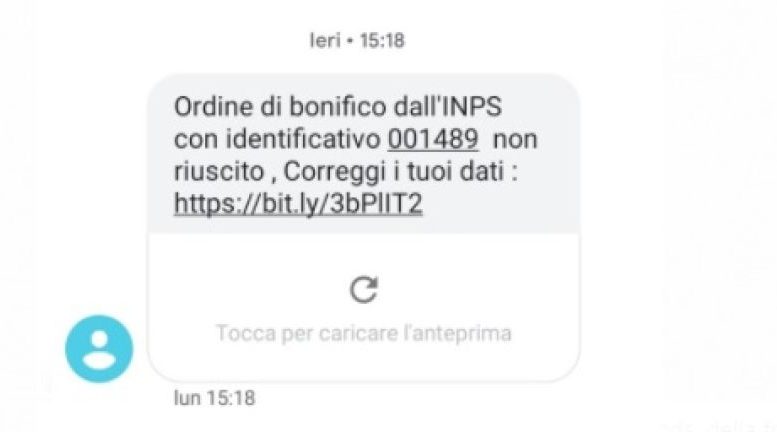
Task: Tap the person silhouette inside blue avatar
Action: point(99,350)
